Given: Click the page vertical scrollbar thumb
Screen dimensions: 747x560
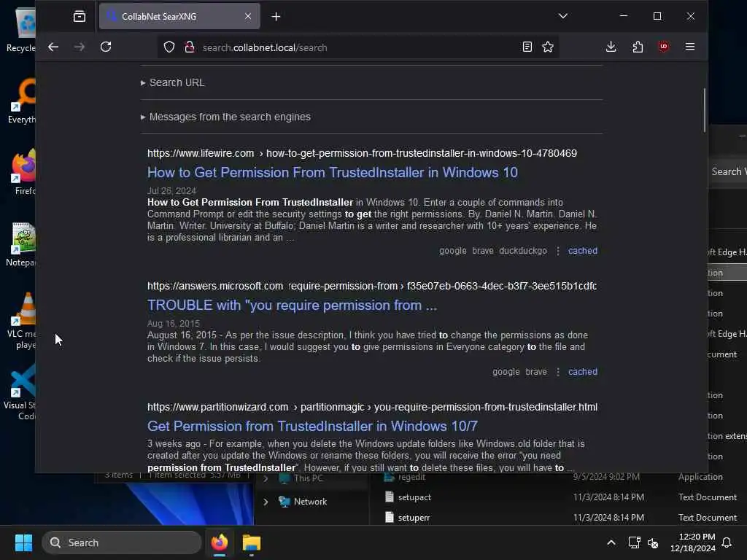Looking at the screenshot, I should [x=704, y=110].
